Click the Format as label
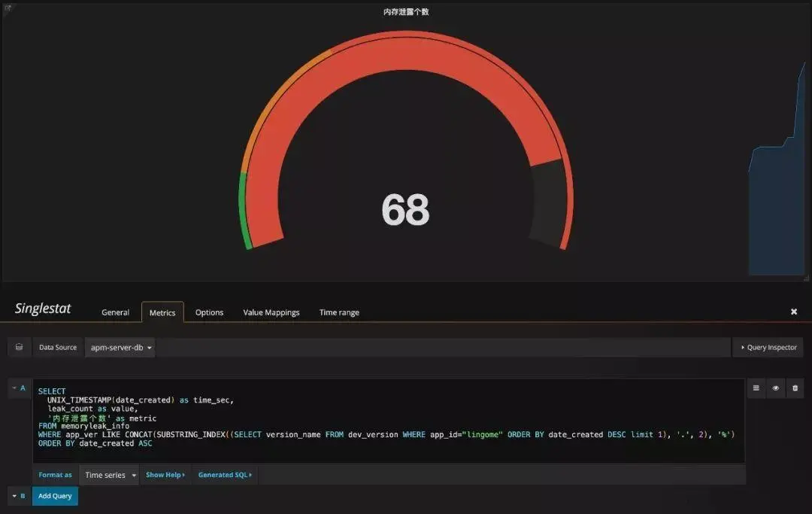Viewport: 812px width, 514px height. click(56, 475)
